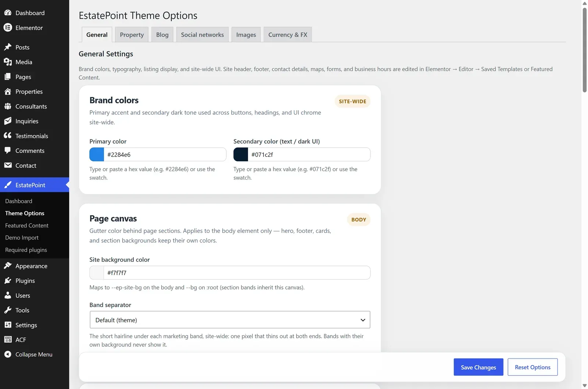Click the Inquiries paper plane icon
This screenshot has width=588, height=389.
8,121
